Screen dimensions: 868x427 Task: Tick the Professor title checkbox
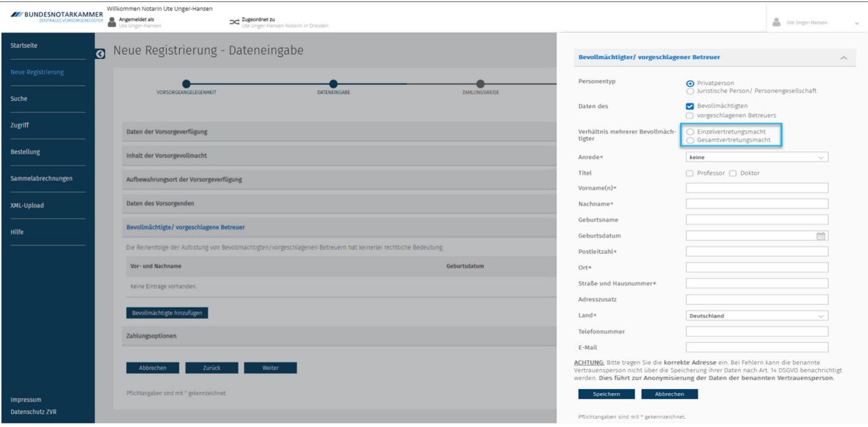[x=690, y=173]
